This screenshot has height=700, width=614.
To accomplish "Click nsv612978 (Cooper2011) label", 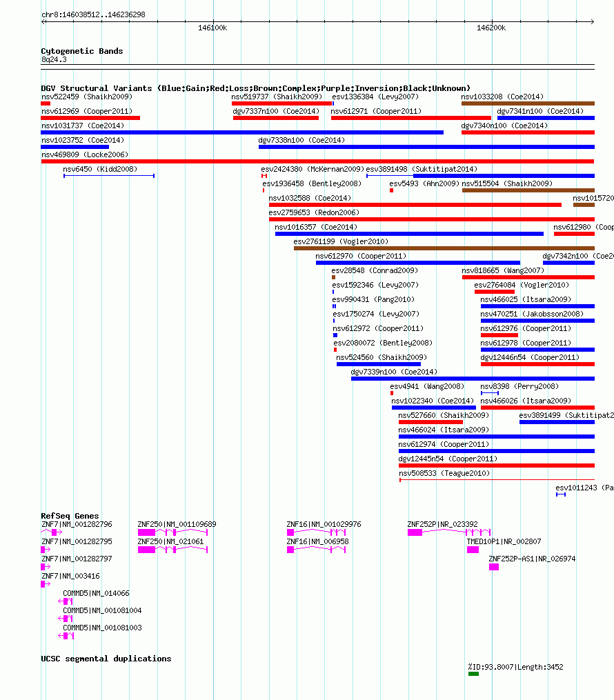I will pos(526,343).
